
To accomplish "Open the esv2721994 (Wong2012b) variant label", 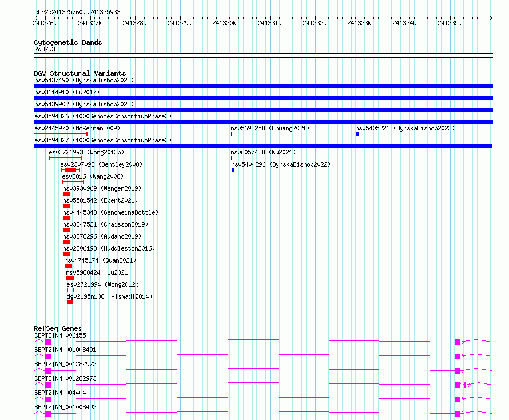I will tap(104, 284).
